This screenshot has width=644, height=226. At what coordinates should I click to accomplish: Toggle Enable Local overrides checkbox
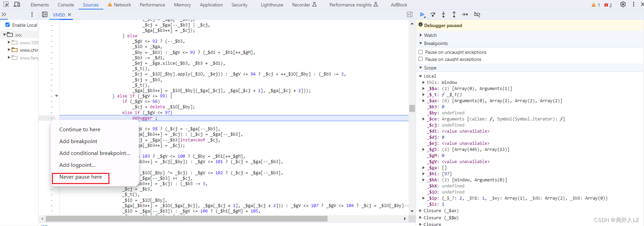click(7, 25)
